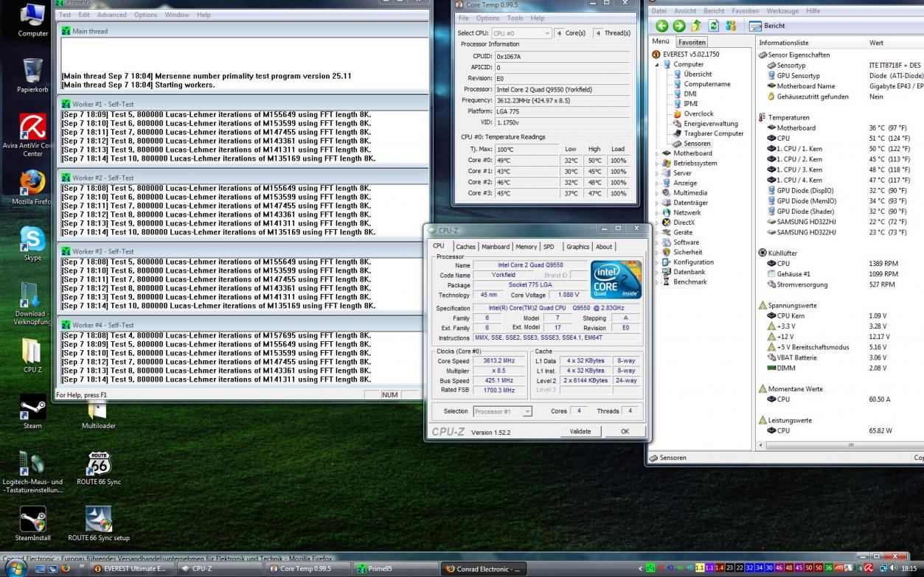Expand the Benchmark tree node
Image resolution: width=924 pixels, height=577 pixels.
[x=657, y=282]
